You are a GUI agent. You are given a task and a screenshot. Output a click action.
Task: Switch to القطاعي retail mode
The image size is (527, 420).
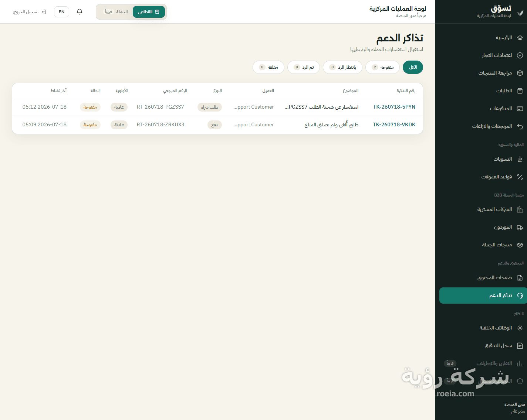tap(149, 12)
